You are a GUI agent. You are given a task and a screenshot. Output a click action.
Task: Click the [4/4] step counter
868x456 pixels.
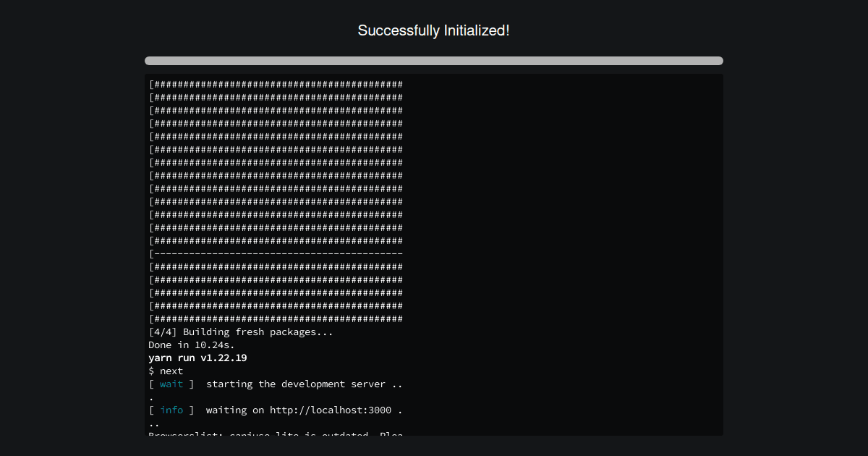point(163,332)
